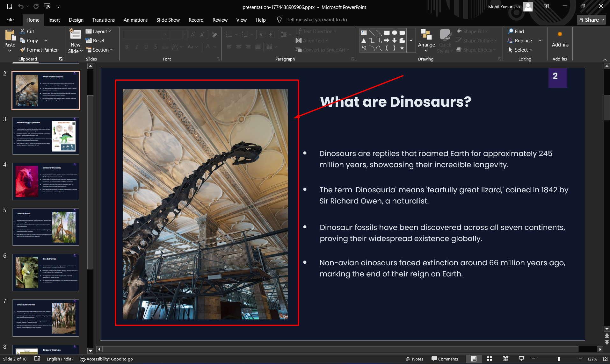Click the zoom slider handle

click(x=558, y=359)
